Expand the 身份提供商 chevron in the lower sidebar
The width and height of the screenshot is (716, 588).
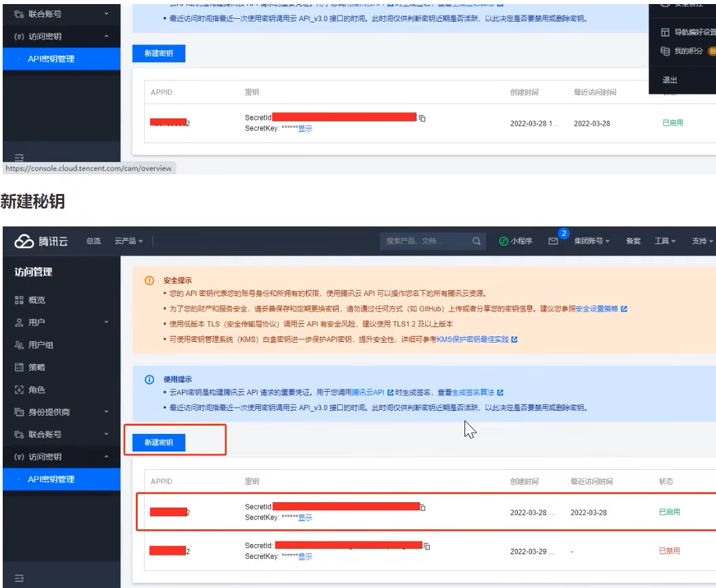(x=106, y=412)
